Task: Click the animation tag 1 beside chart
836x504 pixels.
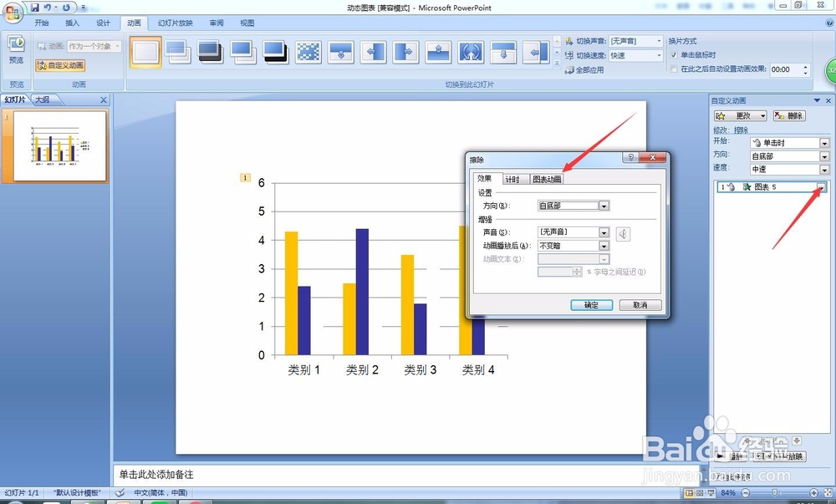Action: point(245,178)
